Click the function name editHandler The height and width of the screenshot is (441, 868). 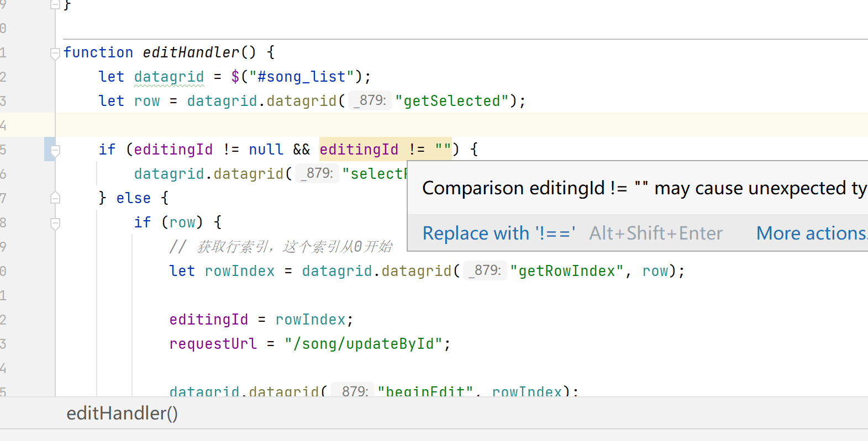(x=191, y=52)
